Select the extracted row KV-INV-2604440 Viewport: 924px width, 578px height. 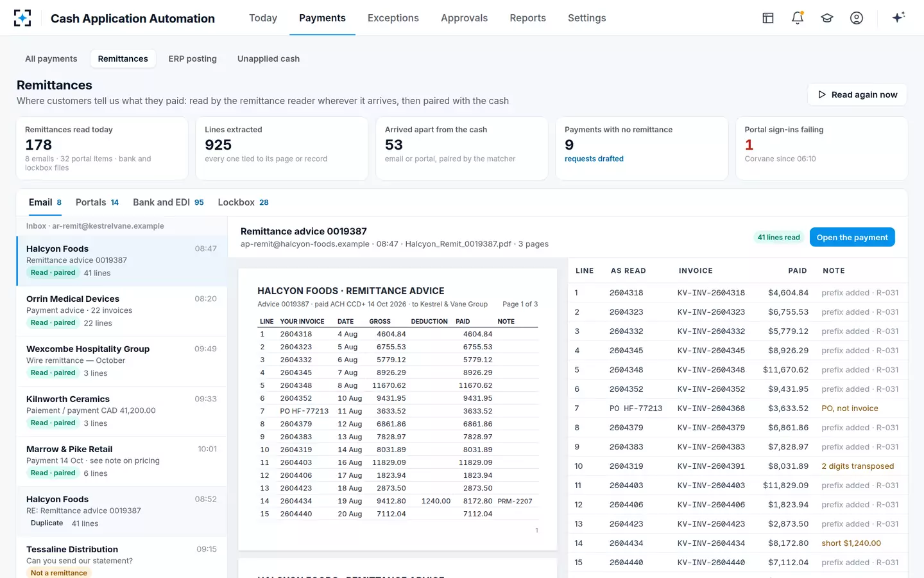click(738, 563)
